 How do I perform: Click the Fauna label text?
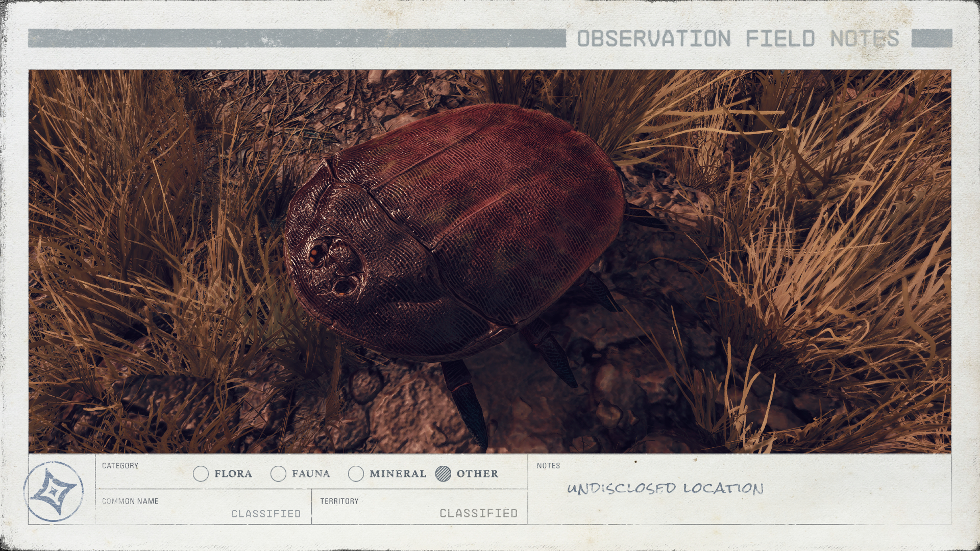[311, 474]
